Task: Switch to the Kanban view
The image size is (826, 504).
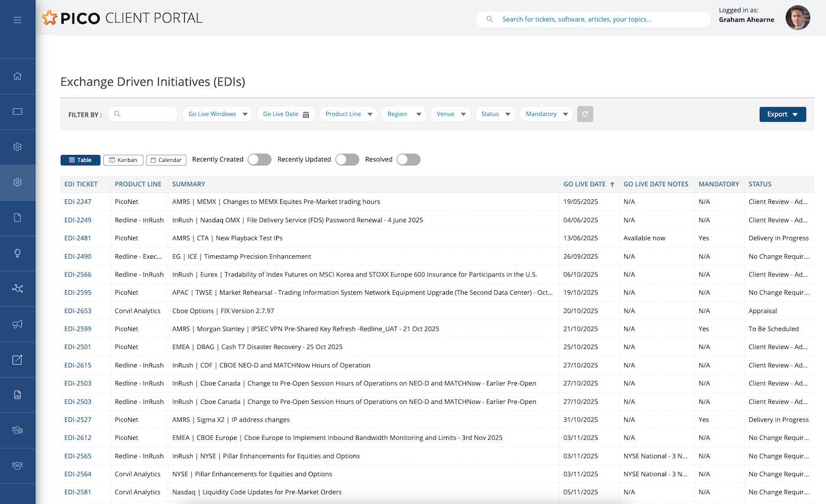Action: 123,159
